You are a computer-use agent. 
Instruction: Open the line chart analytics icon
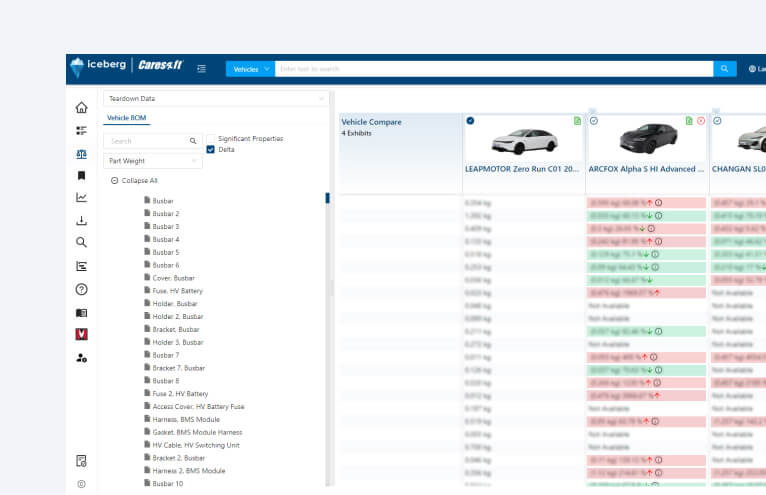[81, 197]
